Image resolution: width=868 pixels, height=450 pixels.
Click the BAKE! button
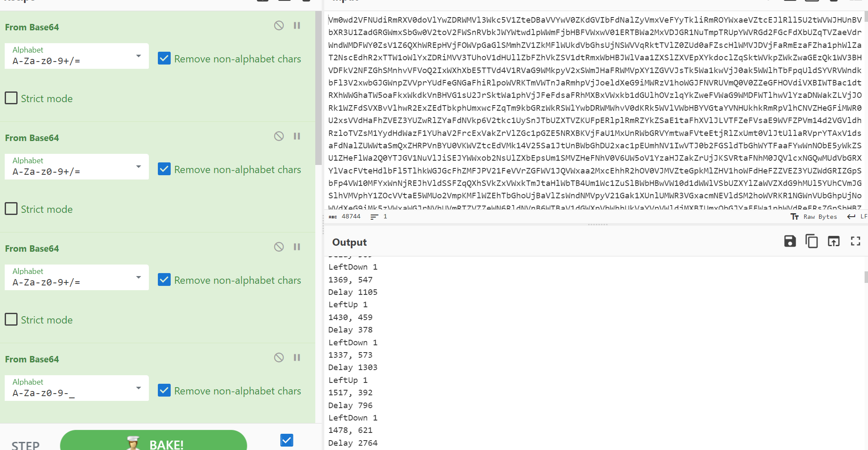(x=154, y=441)
